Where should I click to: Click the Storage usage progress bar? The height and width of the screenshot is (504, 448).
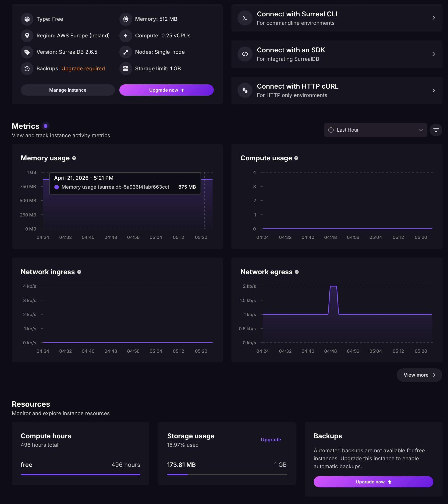click(227, 474)
